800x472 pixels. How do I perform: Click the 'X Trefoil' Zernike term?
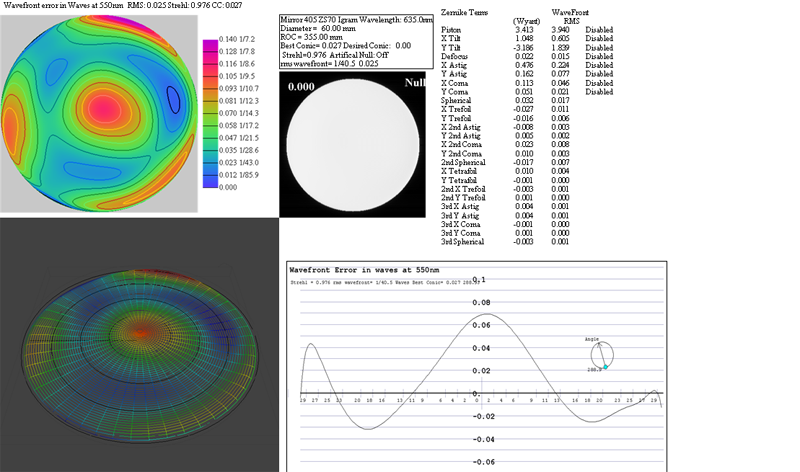pos(456,109)
